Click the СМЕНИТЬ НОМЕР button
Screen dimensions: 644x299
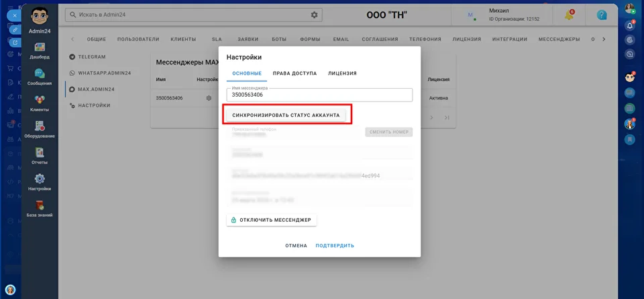click(388, 132)
